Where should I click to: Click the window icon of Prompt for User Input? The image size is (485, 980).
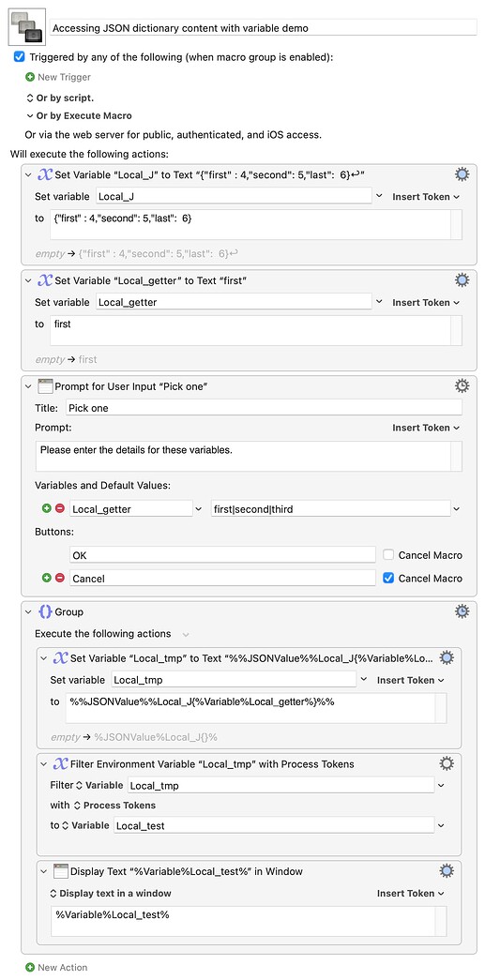45,386
